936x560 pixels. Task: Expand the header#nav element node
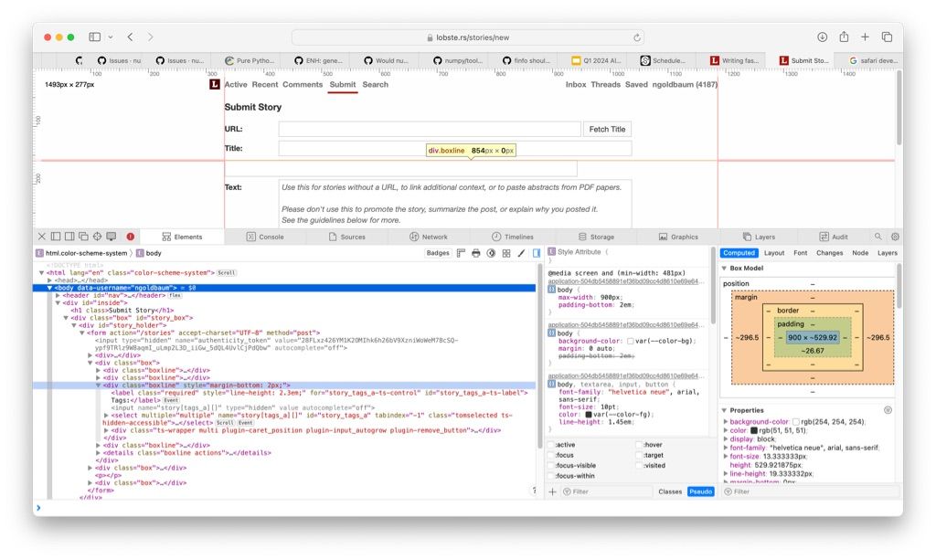click(x=58, y=295)
